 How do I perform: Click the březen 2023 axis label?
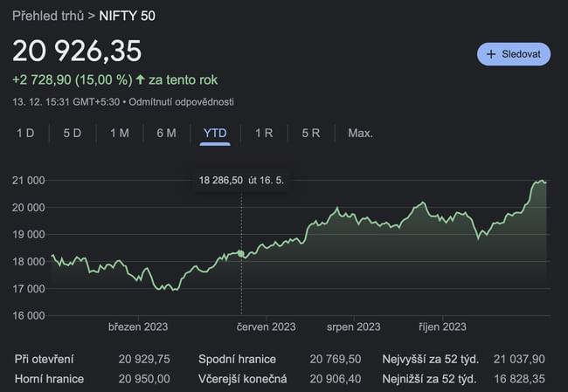point(138,327)
